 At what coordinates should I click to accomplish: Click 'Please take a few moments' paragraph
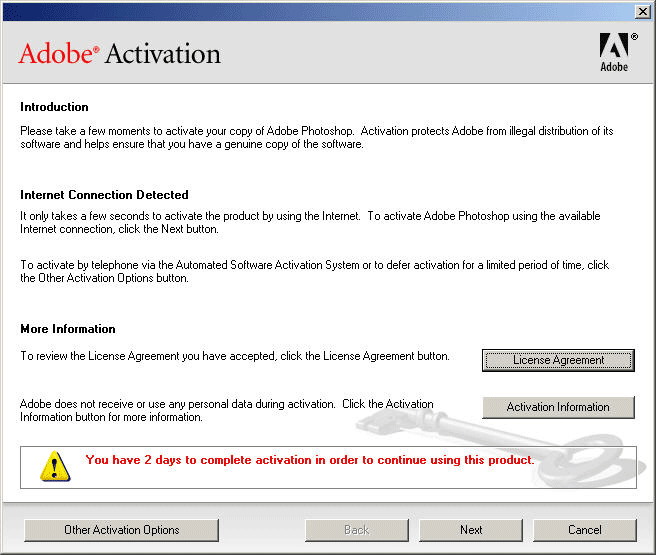(317, 138)
